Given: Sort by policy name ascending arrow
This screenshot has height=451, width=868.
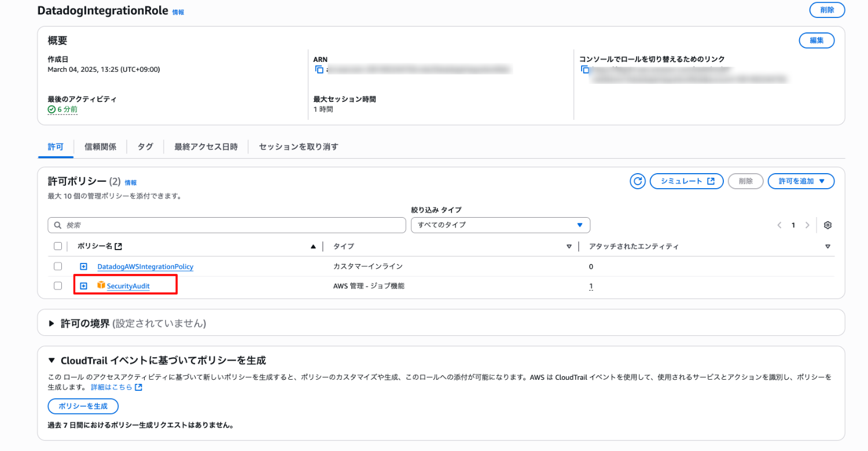Looking at the screenshot, I should point(313,247).
